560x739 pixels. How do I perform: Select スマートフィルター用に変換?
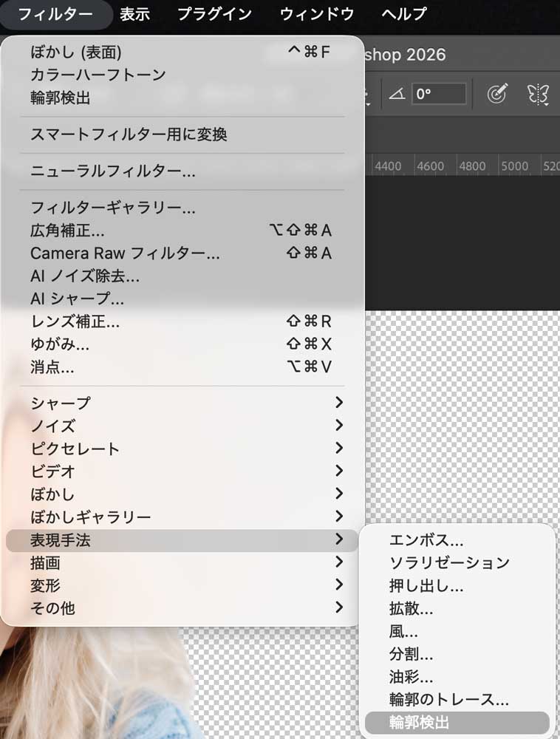coord(182,134)
